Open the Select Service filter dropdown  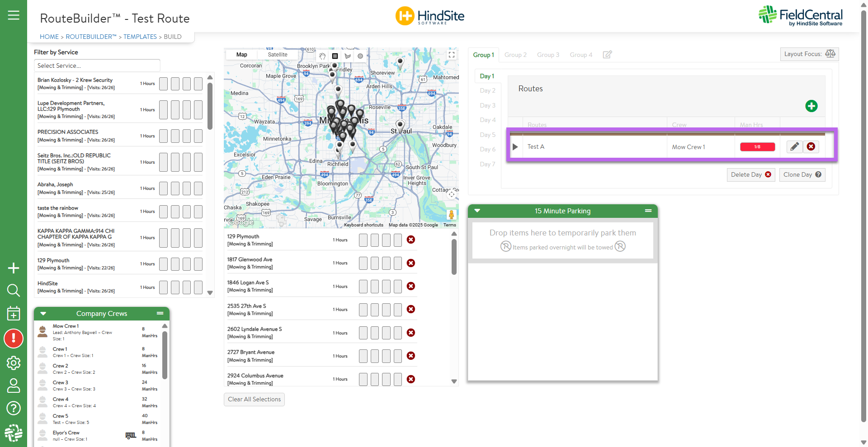click(97, 66)
